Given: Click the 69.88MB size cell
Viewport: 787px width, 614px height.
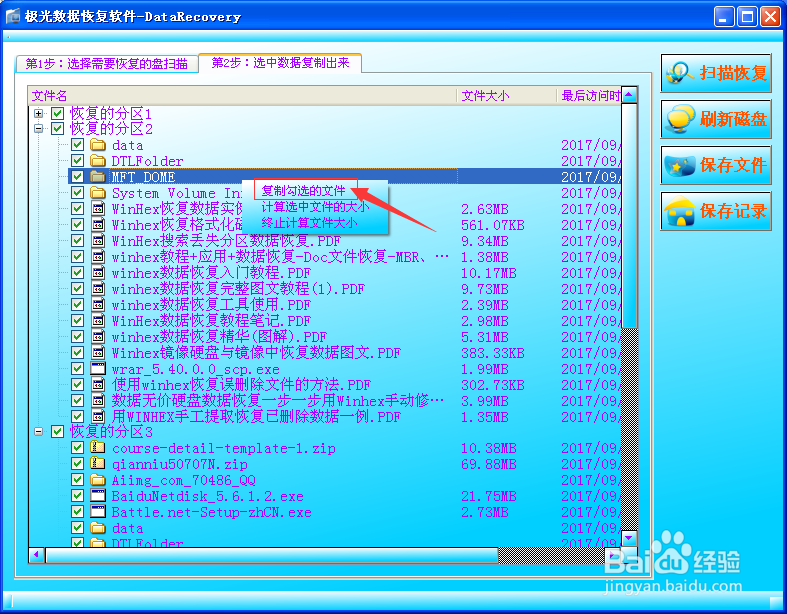Looking at the screenshot, I should (489, 464).
